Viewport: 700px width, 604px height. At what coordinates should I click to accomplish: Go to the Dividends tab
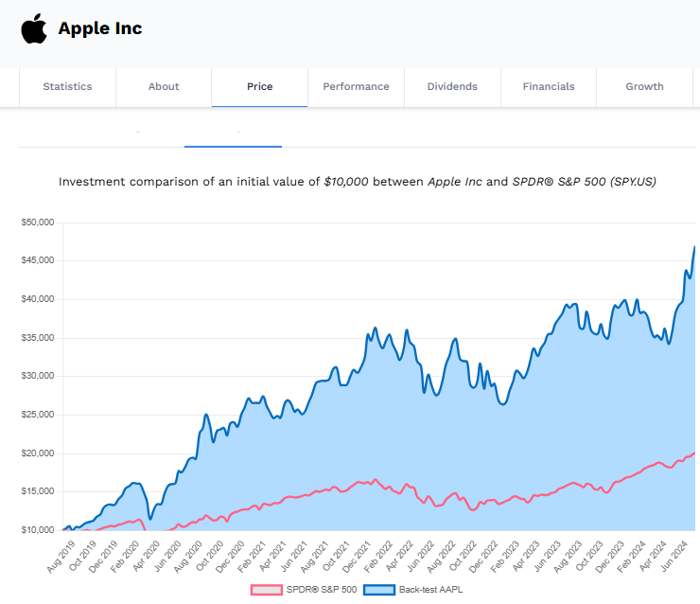coord(452,87)
